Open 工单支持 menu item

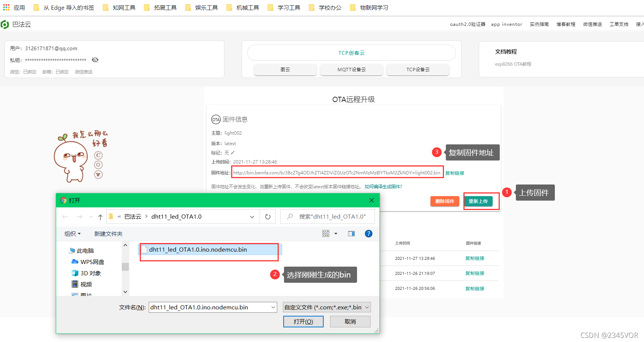pyautogui.click(x=619, y=24)
